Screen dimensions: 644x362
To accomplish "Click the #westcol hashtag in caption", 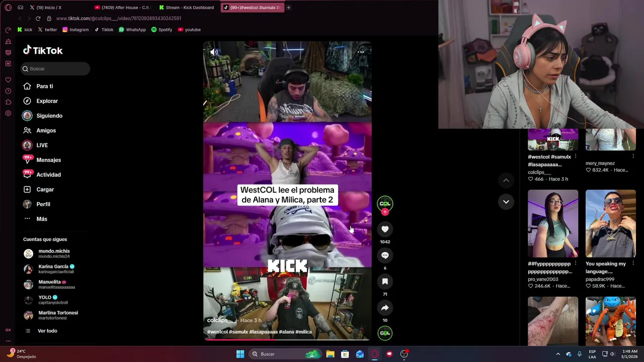I will click(x=217, y=332).
